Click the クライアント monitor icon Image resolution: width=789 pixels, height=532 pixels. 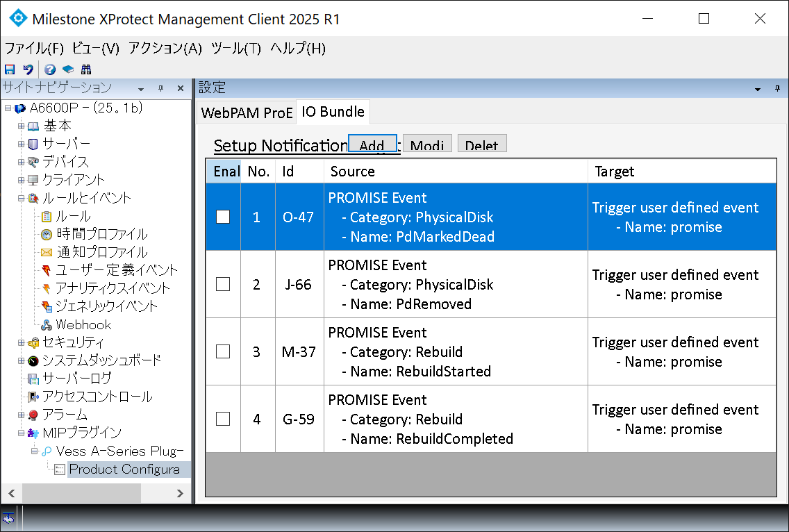[33, 180]
